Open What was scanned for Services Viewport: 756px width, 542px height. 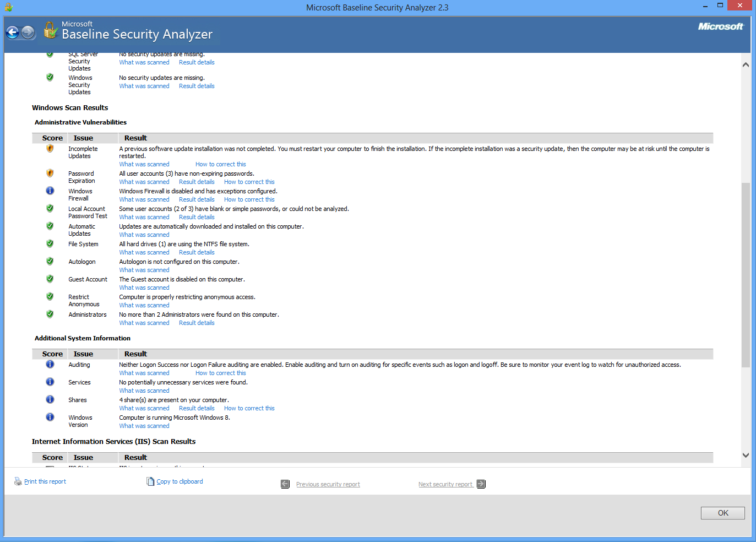pos(144,391)
